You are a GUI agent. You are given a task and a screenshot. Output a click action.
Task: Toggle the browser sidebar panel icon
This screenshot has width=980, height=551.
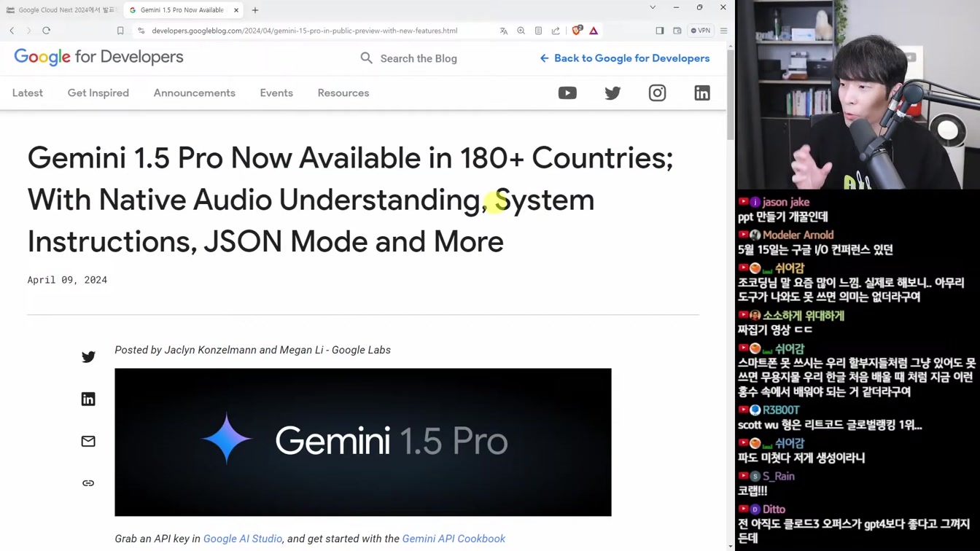click(x=659, y=31)
